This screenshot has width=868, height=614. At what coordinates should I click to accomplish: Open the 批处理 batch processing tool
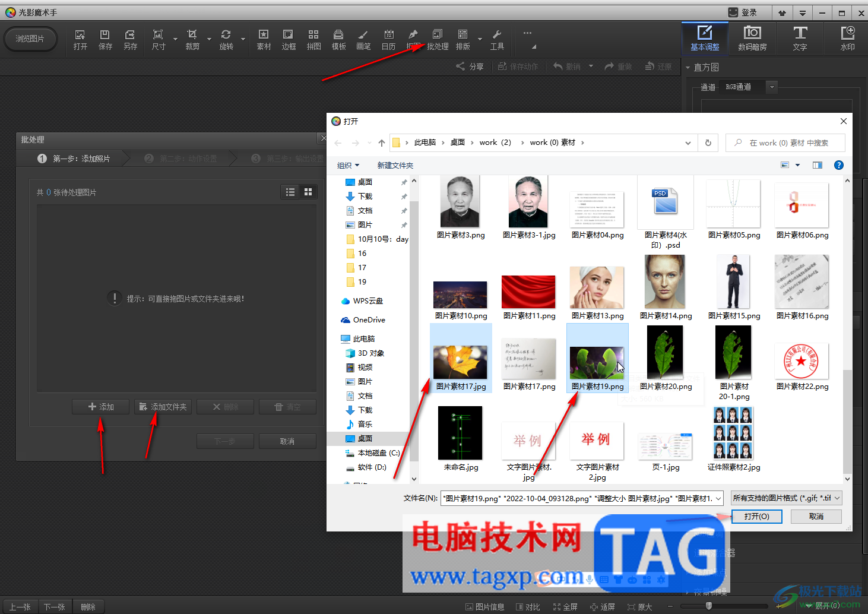438,40
